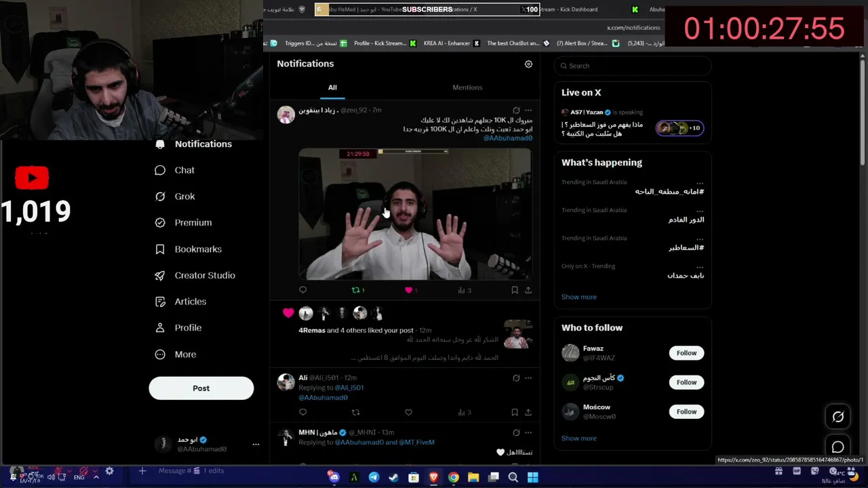The height and width of the screenshot is (488, 868).
Task: Click the Grok icon on Ali's post
Action: (x=516, y=378)
